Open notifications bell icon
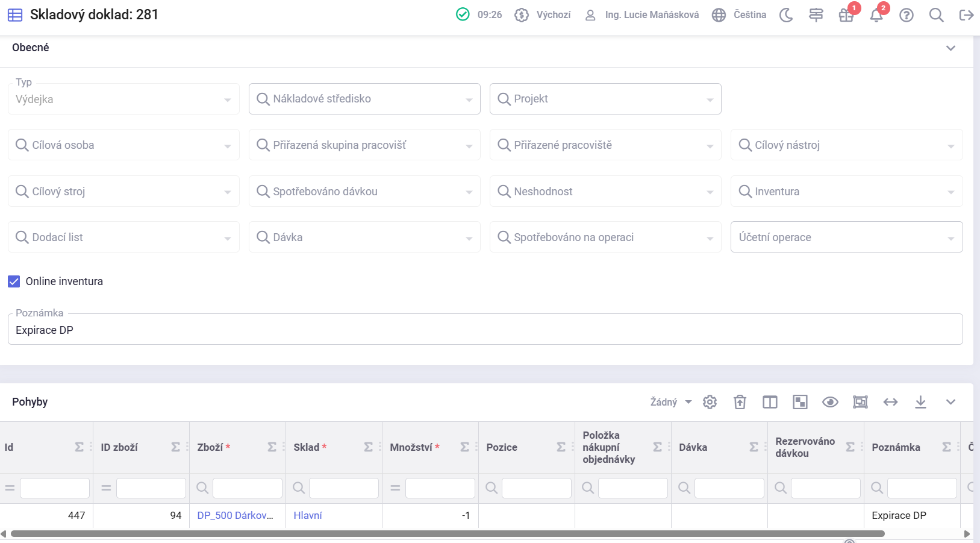 click(876, 16)
